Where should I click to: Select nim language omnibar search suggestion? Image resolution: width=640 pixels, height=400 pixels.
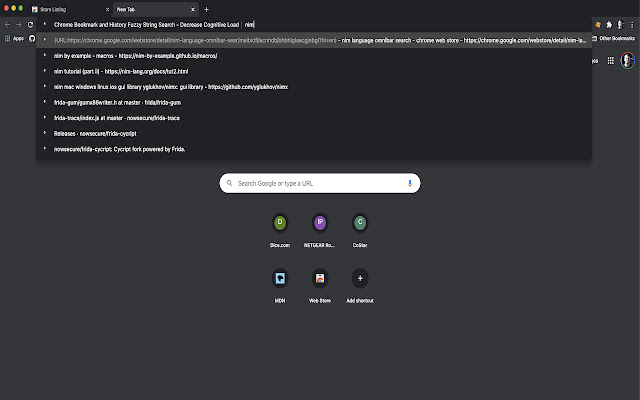(314, 40)
